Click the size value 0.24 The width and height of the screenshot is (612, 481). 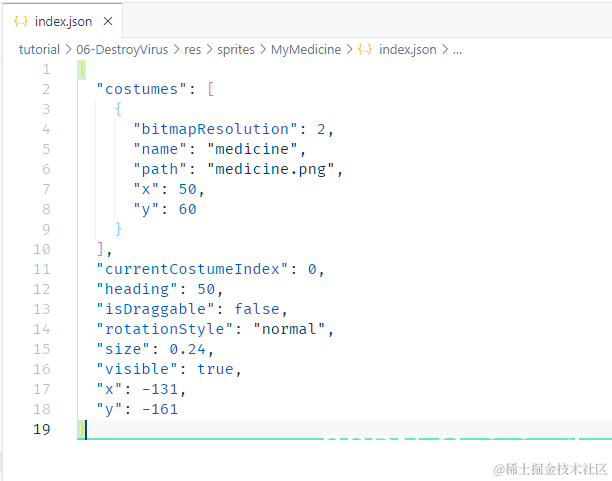tap(188, 349)
